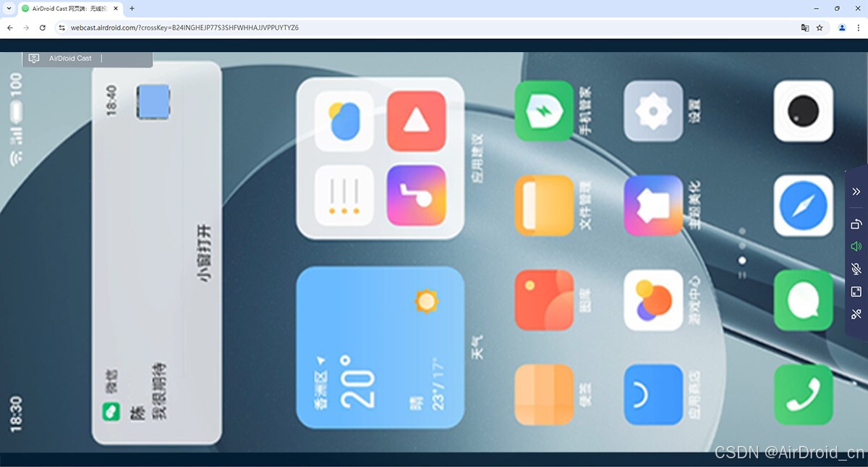This screenshot has height=467, width=868.
Task: Open the 主题美化 theme app
Action: click(653, 206)
